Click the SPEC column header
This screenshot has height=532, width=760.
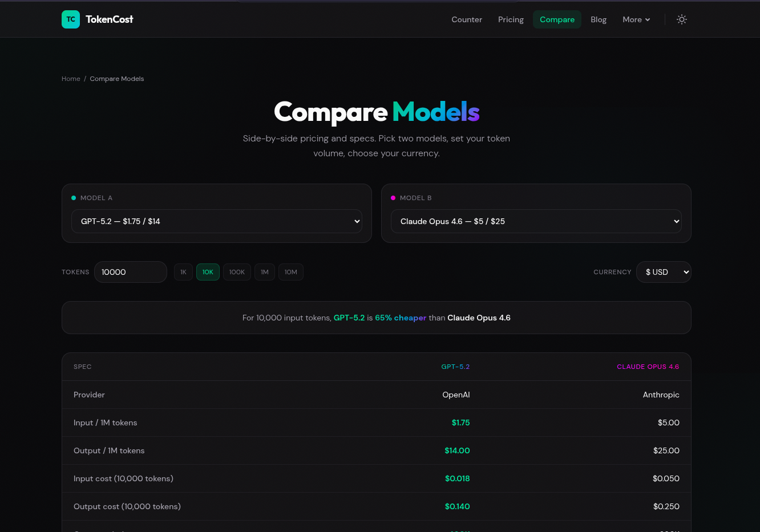pyautogui.click(x=83, y=367)
